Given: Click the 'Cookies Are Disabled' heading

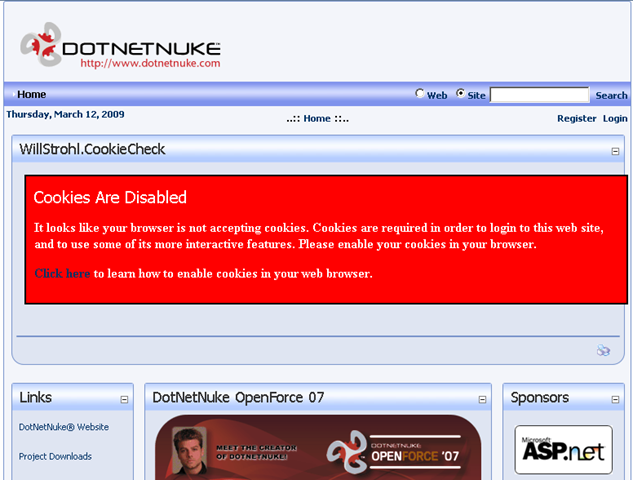Looking at the screenshot, I should [x=110, y=197].
